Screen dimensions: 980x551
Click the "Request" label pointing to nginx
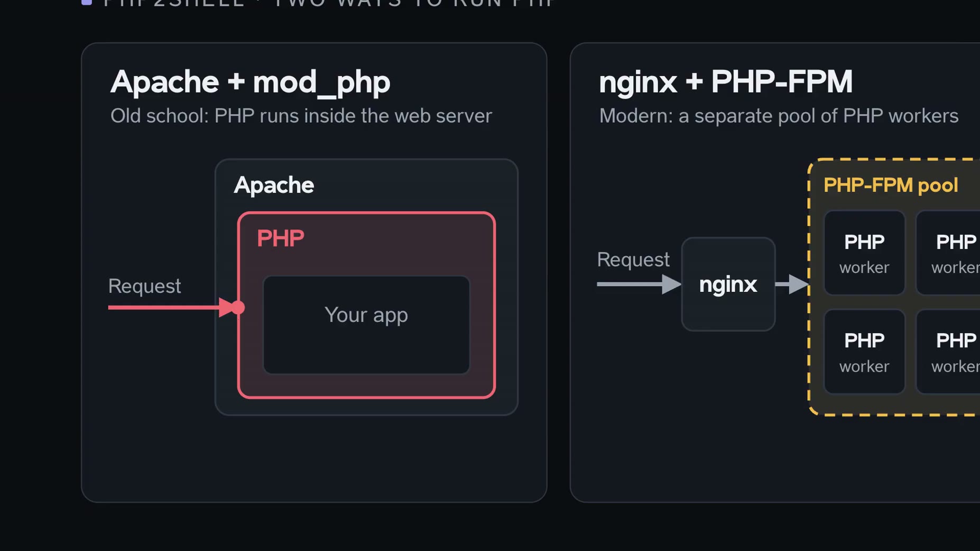click(633, 260)
